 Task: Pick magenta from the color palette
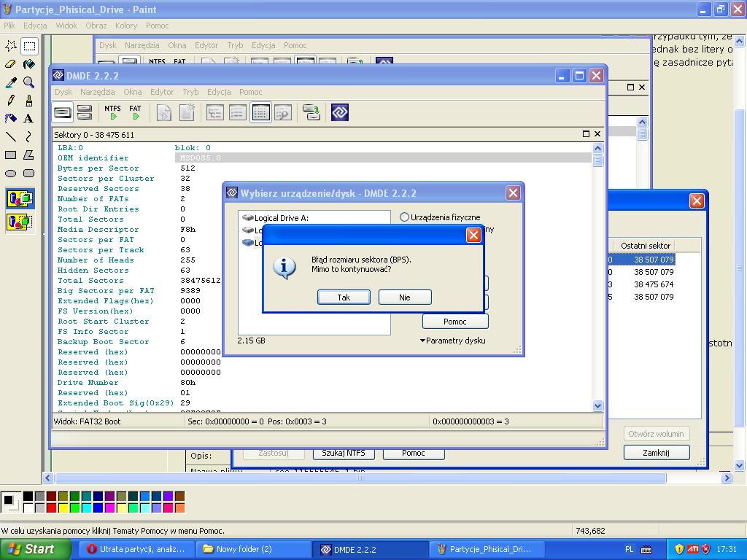pyautogui.click(x=109, y=508)
